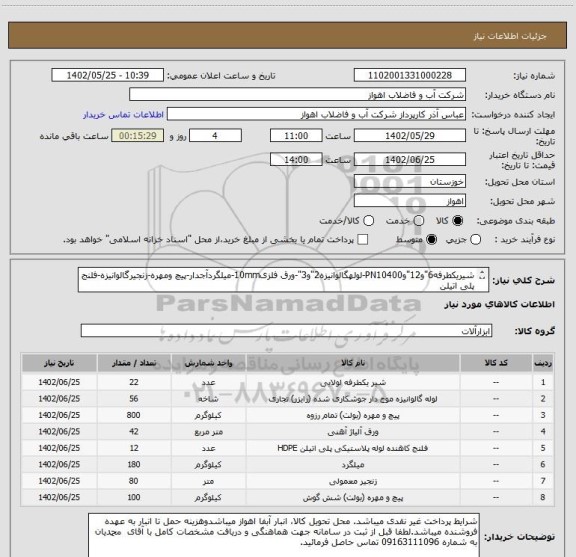This screenshot has width=576, height=557.
Task: Click the general description textarea
Action: [x=283, y=280]
